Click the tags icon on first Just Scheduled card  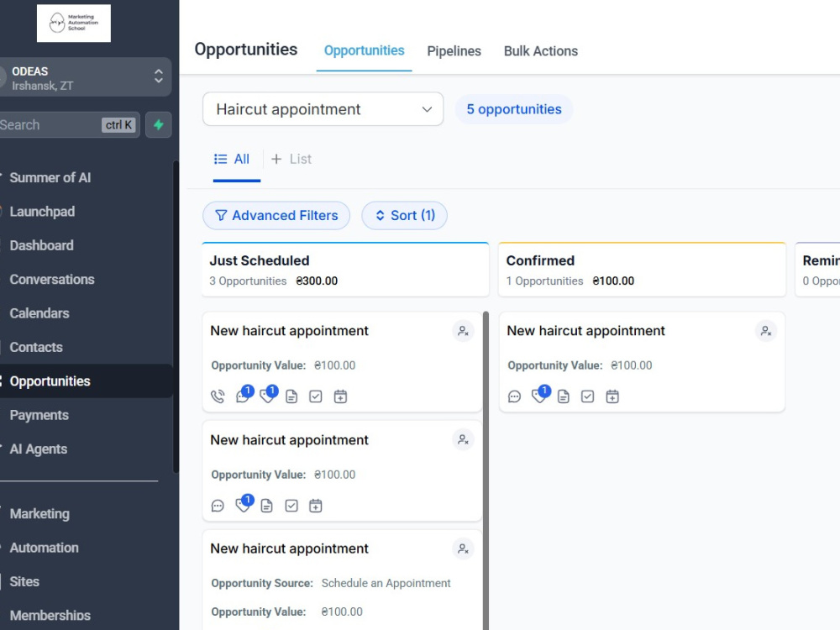pyautogui.click(x=267, y=396)
